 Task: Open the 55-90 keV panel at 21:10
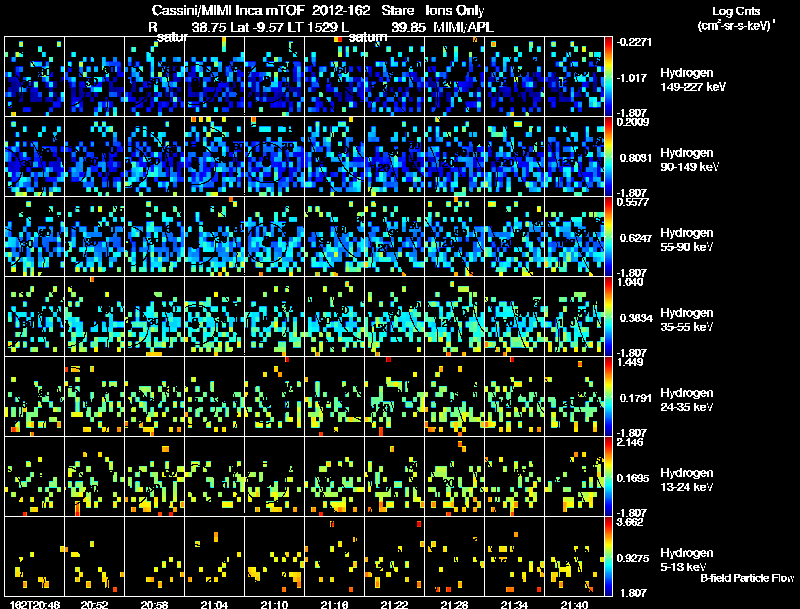point(274,237)
